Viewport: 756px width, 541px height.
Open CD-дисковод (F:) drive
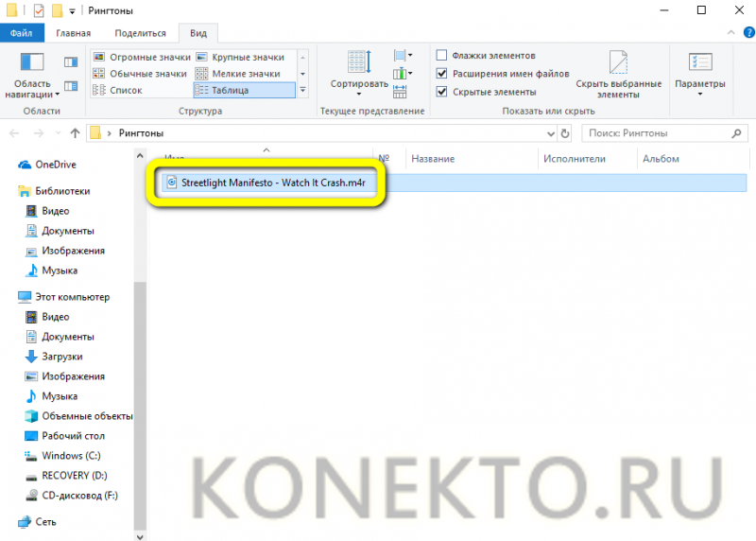pyautogui.click(x=72, y=496)
